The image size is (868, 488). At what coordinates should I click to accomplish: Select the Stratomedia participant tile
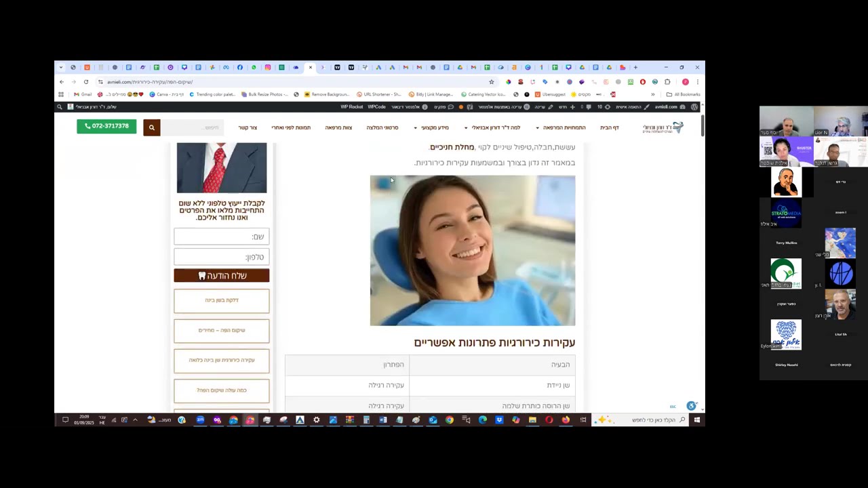pos(786,213)
